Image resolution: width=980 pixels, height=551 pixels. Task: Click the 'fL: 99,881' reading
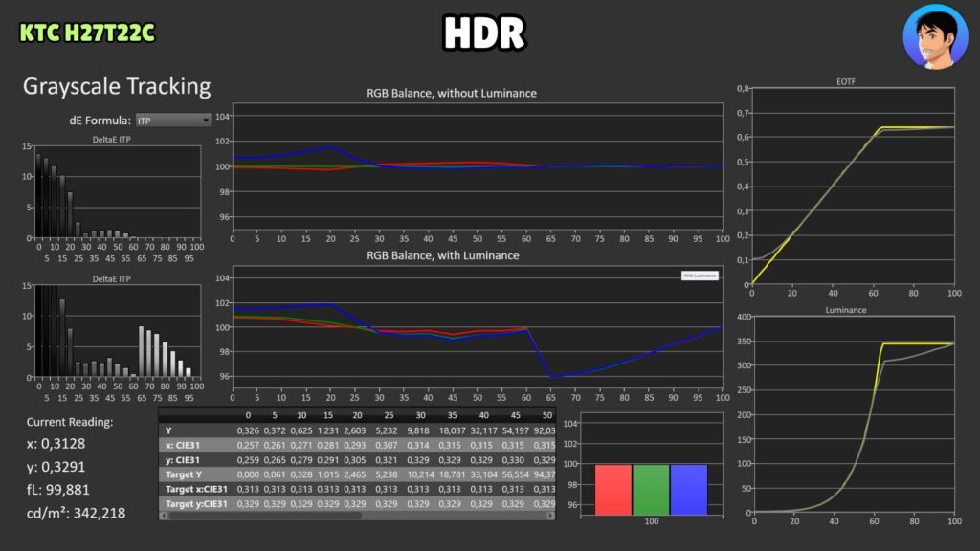point(58,490)
